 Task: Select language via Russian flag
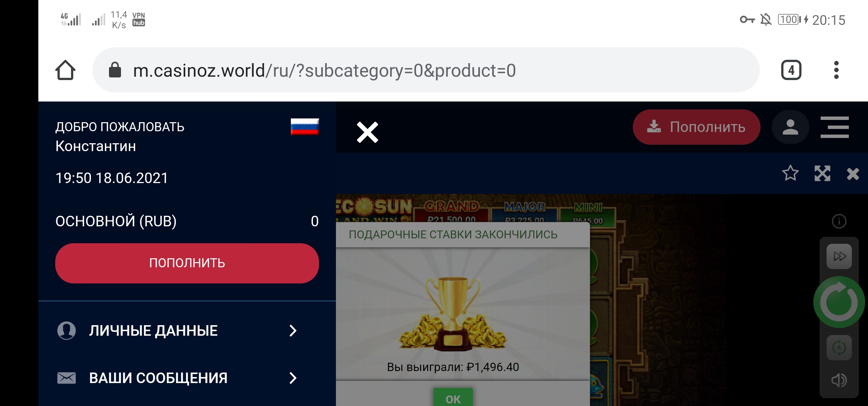[305, 127]
